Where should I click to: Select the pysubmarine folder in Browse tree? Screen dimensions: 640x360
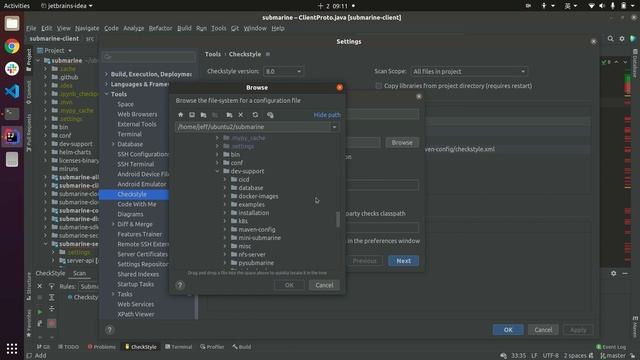pyautogui.click(x=256, y=263)
